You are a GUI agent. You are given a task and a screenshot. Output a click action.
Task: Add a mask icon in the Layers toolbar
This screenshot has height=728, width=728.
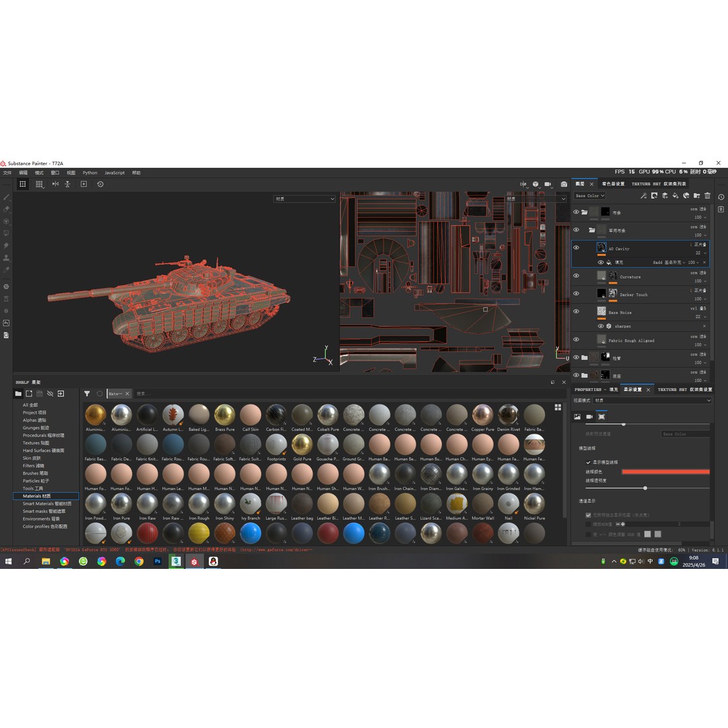coord(654,196)
